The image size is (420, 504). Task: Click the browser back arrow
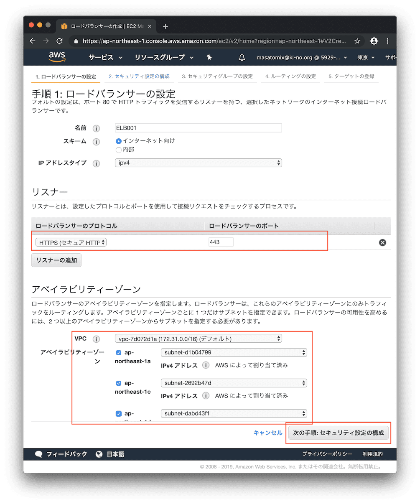click(33, 41)
